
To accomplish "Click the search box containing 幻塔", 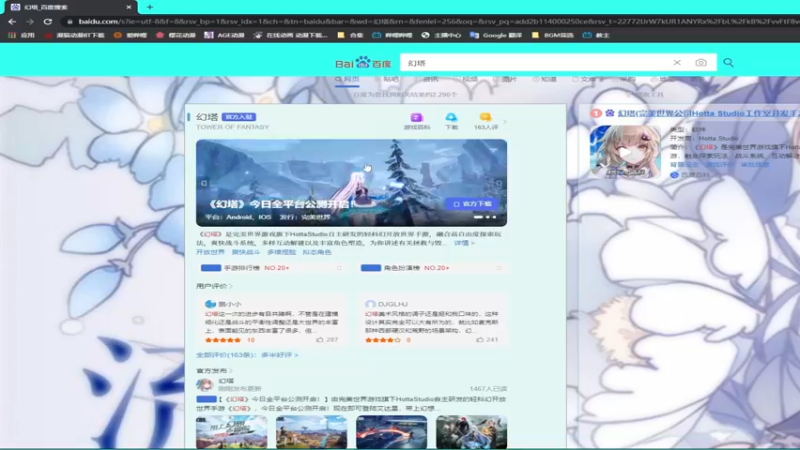I will [x=536, y=63].
